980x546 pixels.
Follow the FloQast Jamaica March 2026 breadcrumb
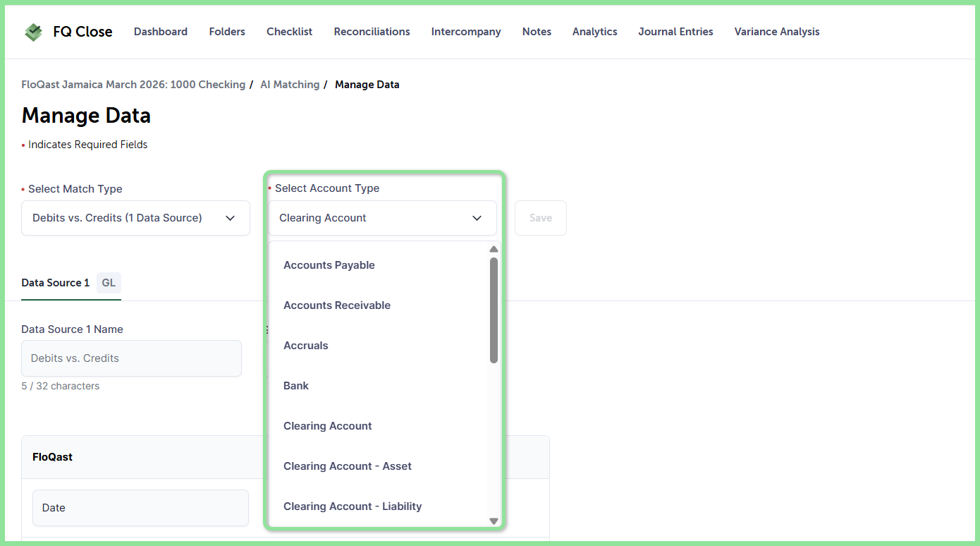point(133,85)
